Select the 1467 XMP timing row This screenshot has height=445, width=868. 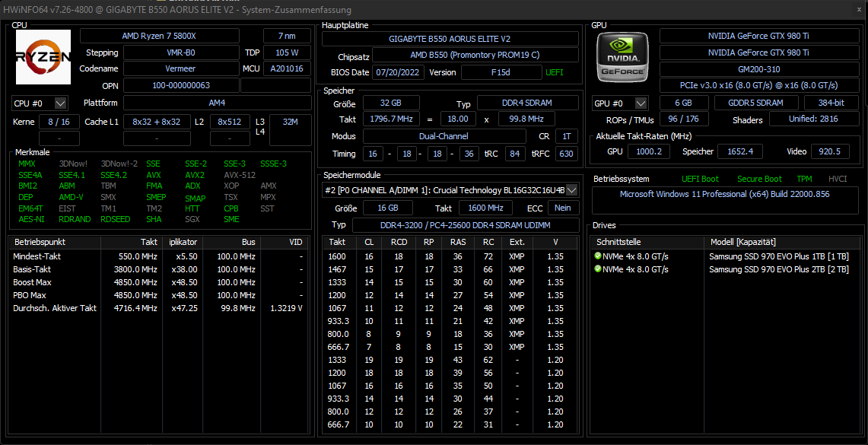coord(450,269)
